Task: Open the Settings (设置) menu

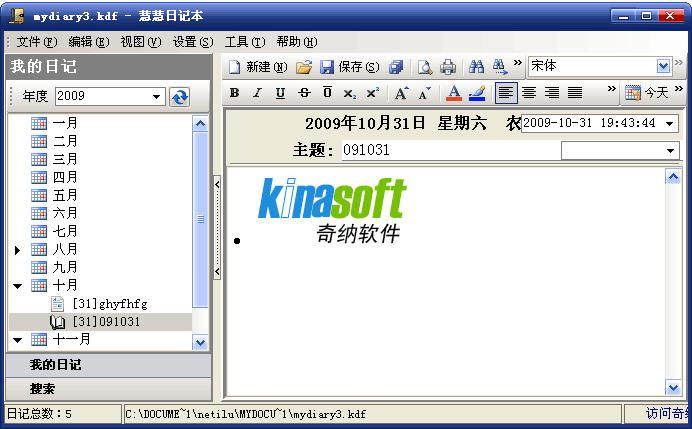Action: pos(193,42)
